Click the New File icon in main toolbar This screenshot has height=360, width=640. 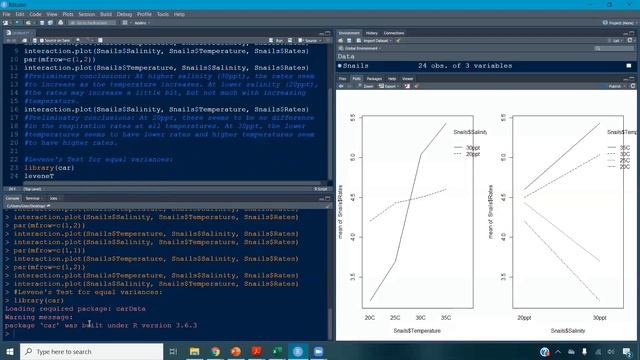click(x=6, y=23)
